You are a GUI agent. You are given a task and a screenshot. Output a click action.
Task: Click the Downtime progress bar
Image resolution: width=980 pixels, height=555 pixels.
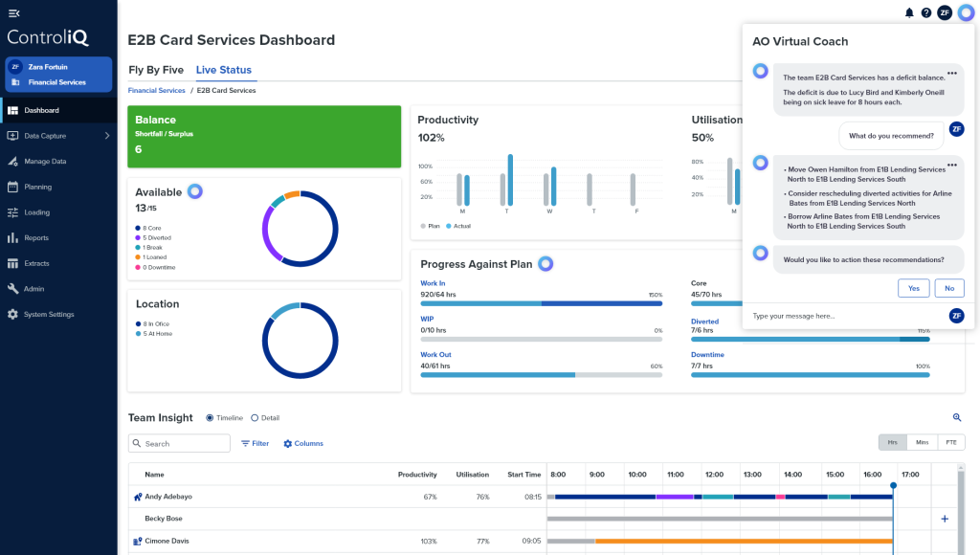click(810, 375)
